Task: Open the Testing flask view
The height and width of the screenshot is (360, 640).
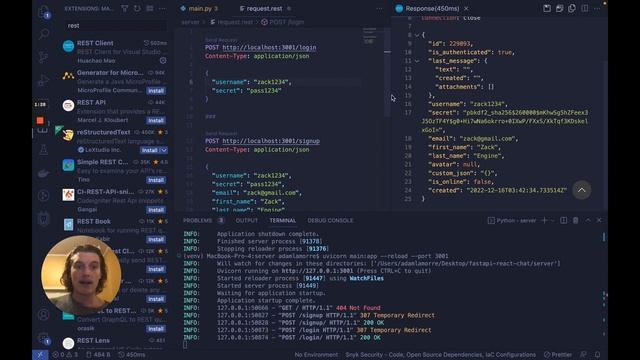Action: [44, 150]
